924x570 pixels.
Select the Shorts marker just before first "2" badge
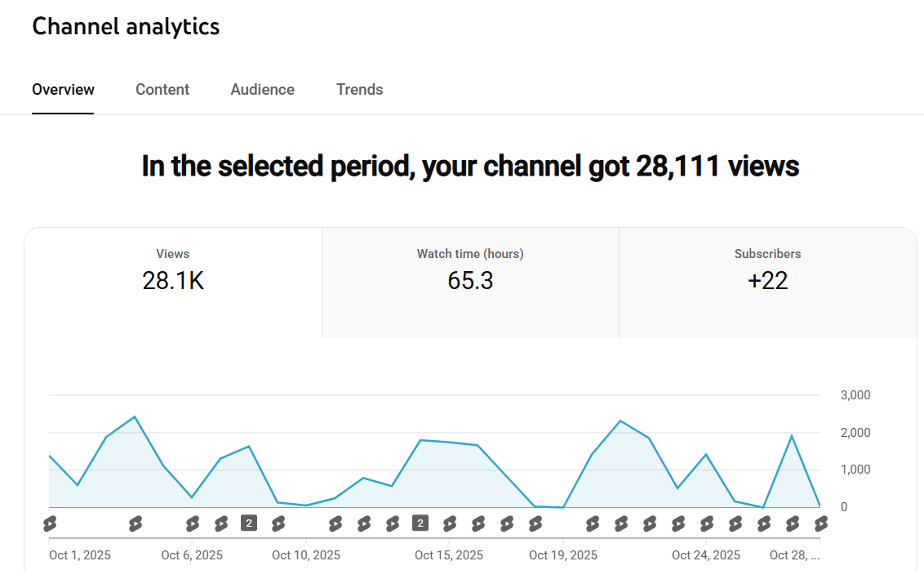point(221,523)
